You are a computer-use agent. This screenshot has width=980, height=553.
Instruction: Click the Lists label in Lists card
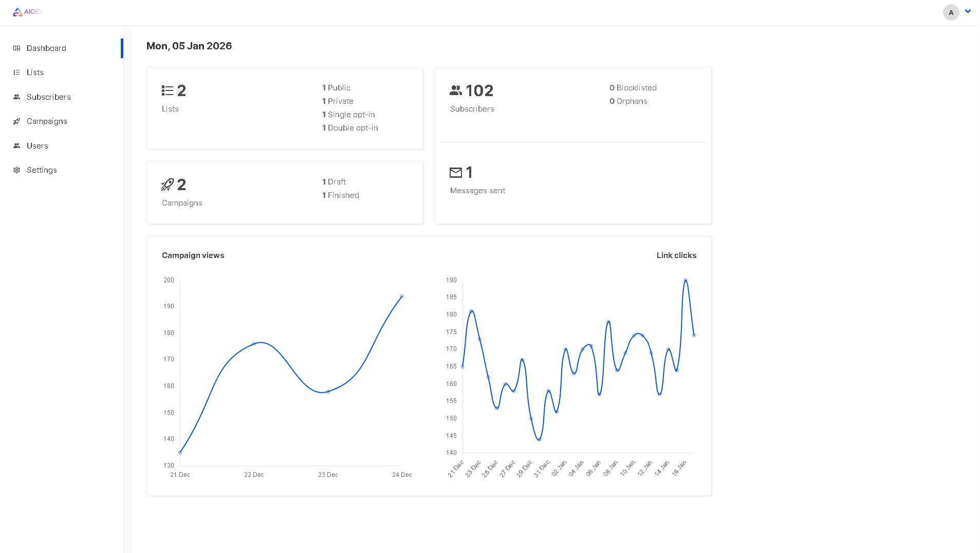click(170, 109)
